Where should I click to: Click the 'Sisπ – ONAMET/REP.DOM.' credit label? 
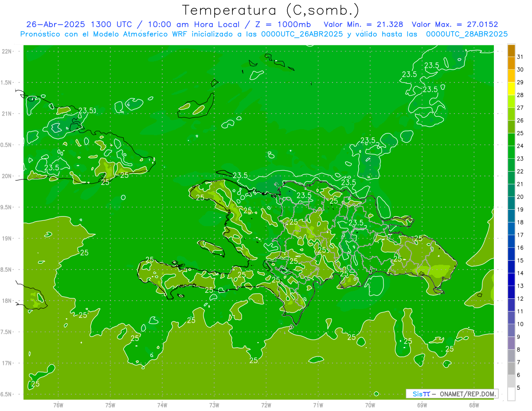pyautogui.click(x=452, y=394)
